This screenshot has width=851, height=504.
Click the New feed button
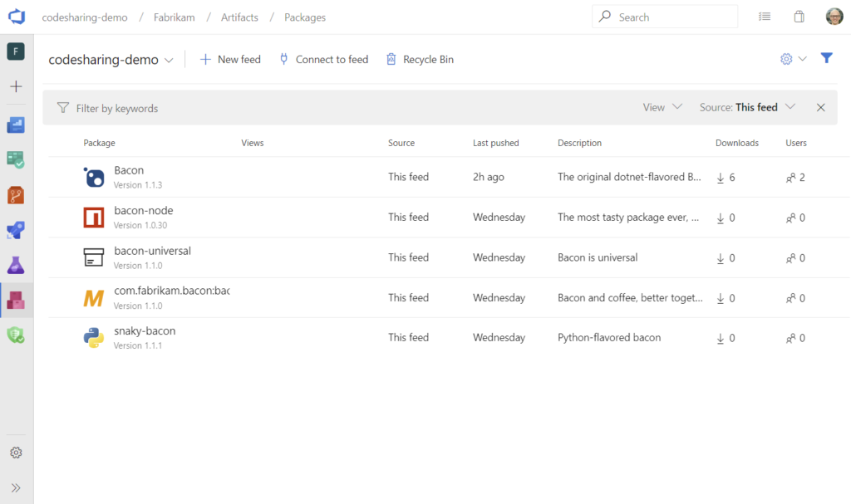[230, 60]
